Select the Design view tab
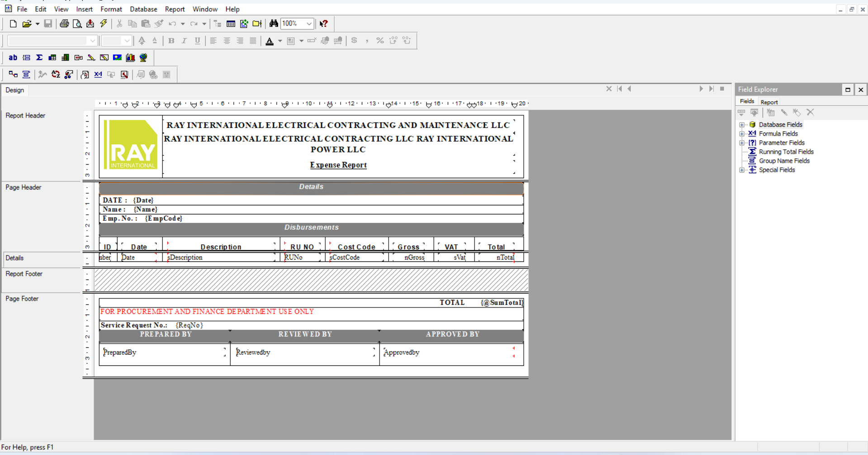This screenshot has width=868, height=455. (x=14, y=90)
